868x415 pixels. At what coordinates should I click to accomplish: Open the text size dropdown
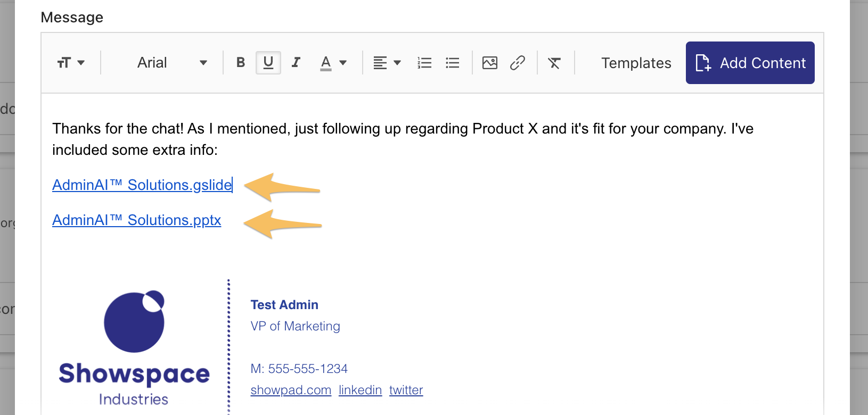click(x=71, y=63)
